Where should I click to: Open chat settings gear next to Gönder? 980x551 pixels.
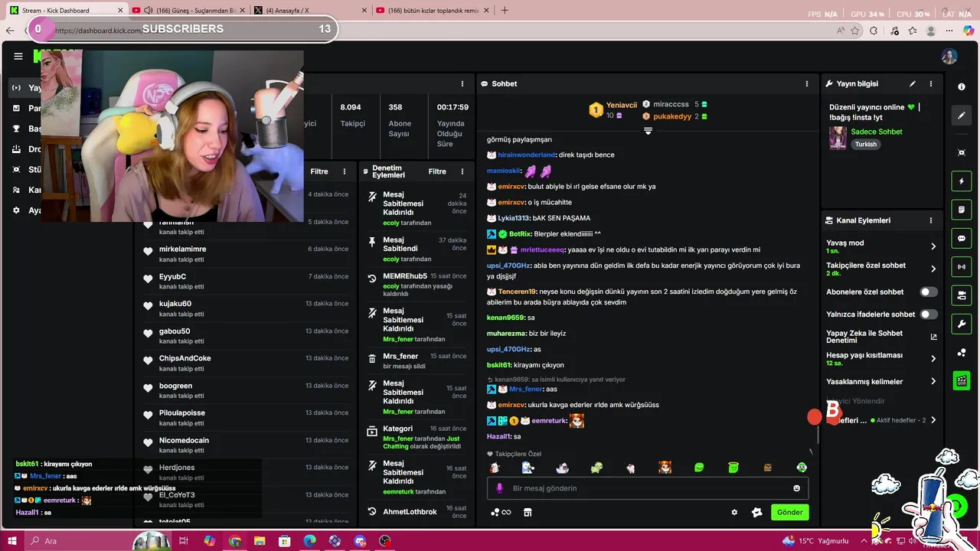click(734, 513)
